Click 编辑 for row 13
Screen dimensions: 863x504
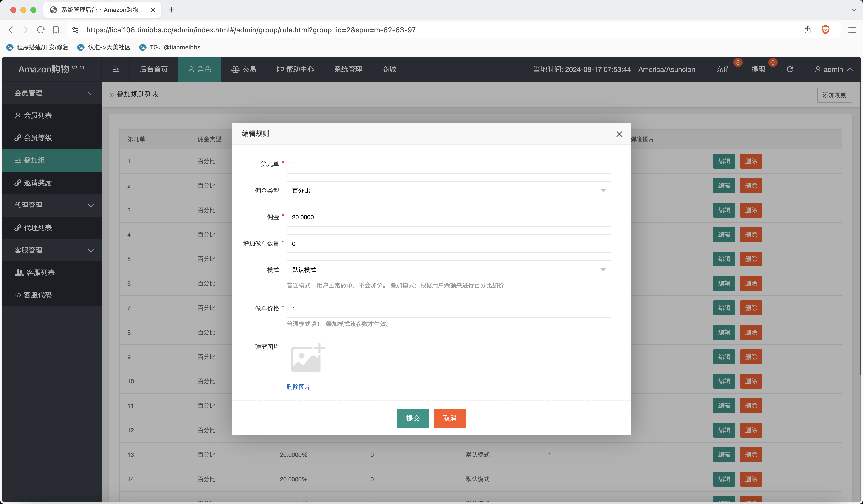tap(724, 455)
